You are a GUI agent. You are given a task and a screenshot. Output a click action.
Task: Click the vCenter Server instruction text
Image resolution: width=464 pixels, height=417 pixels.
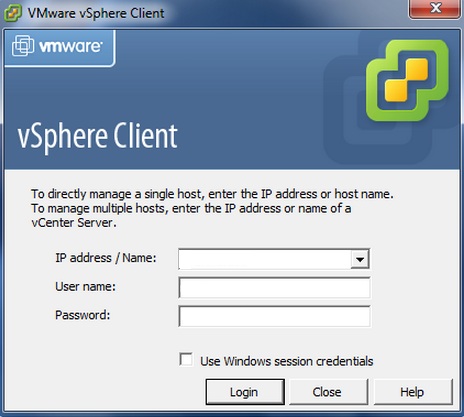click(x=74, y=223)
